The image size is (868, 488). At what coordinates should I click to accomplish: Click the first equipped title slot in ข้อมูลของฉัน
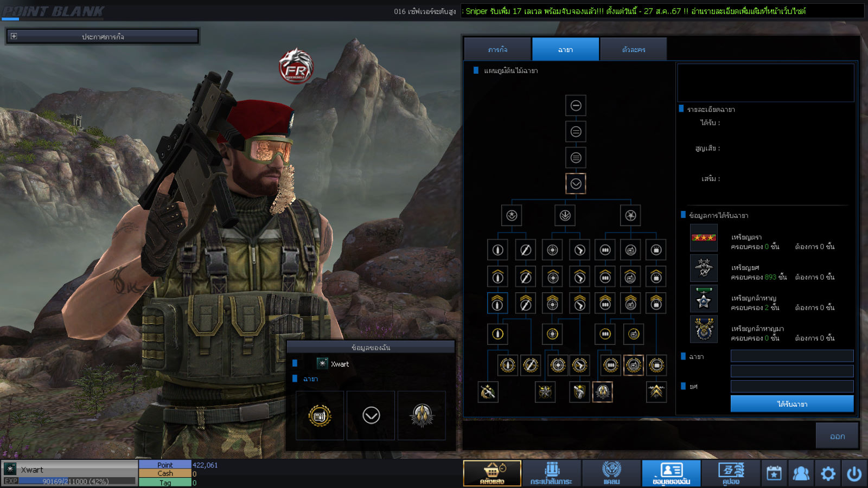pos(320,416)
